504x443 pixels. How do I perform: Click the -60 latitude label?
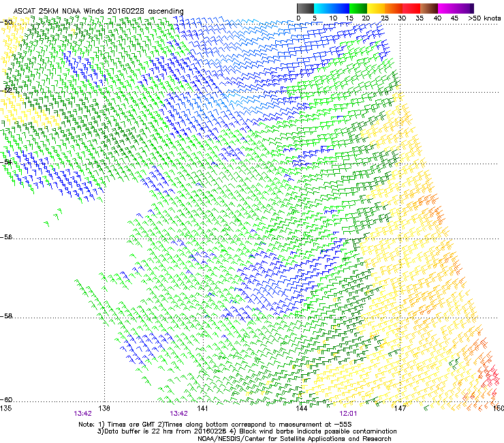(6, 399)
